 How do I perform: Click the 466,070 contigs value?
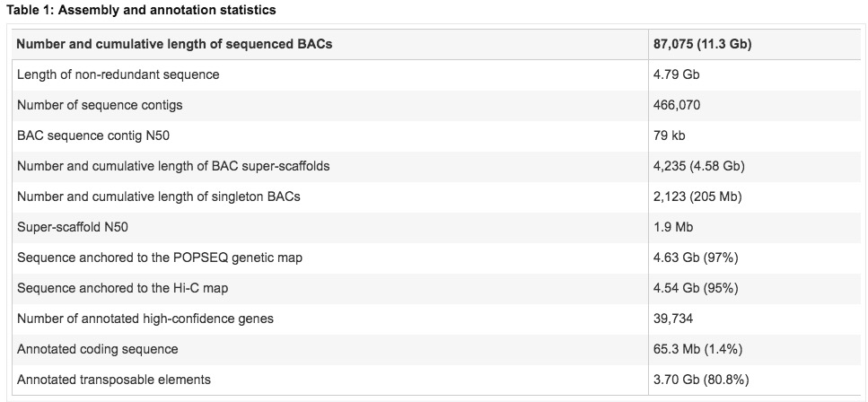[677, 105]
